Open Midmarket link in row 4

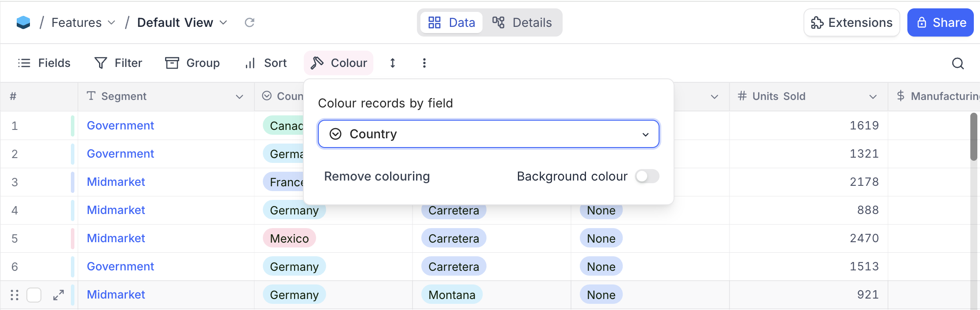click(x=116, y=210)
